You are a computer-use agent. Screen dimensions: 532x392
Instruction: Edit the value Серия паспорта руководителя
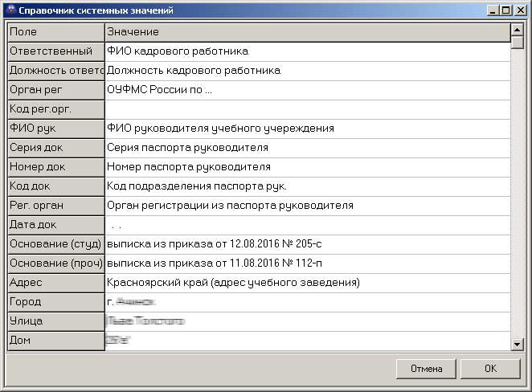pyautogui.click(x=308, y=148)
